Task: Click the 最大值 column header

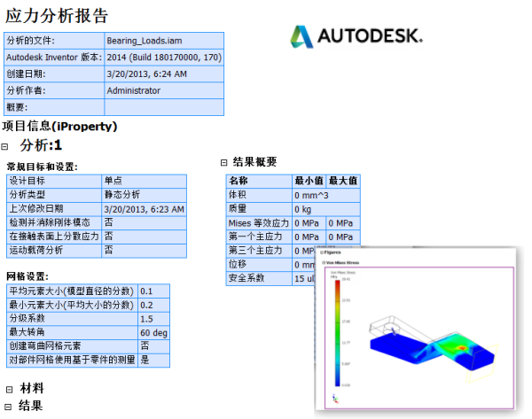Action: [x=343, y=181]
